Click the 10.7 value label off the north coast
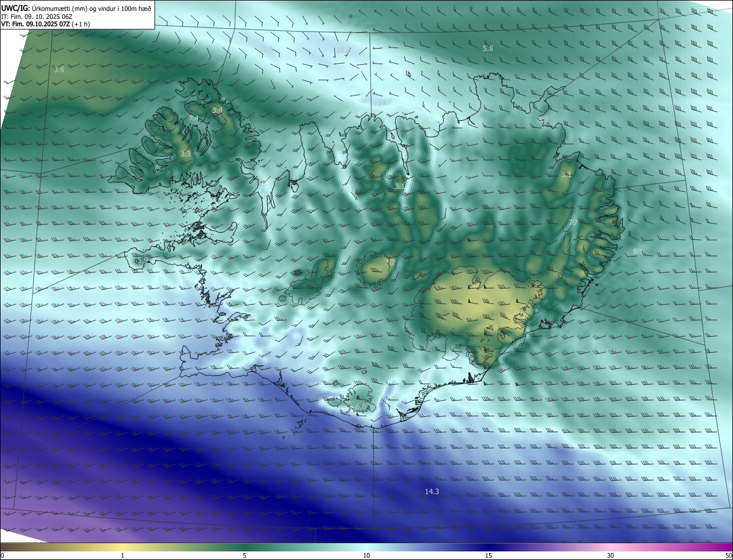 tap(385, 102)
